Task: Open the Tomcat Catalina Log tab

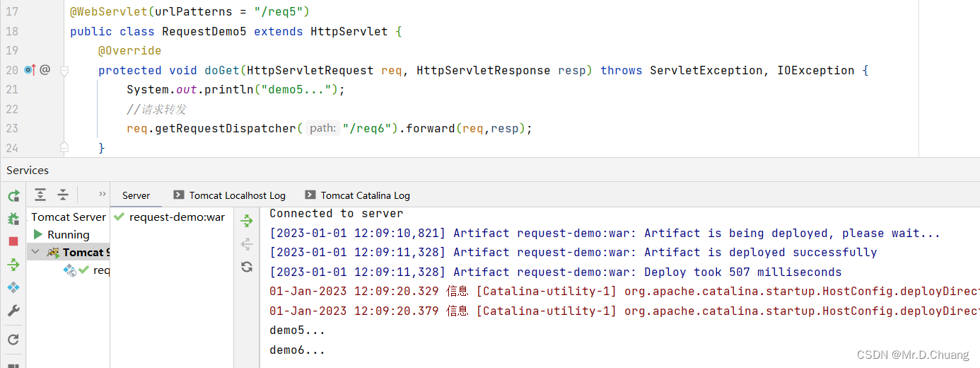Action: click(x=365, y=195)
